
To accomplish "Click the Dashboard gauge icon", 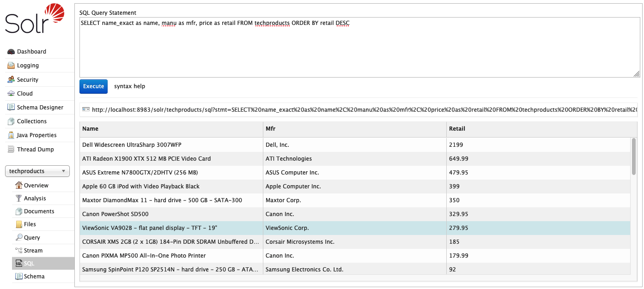I will (x=11, y=52).
